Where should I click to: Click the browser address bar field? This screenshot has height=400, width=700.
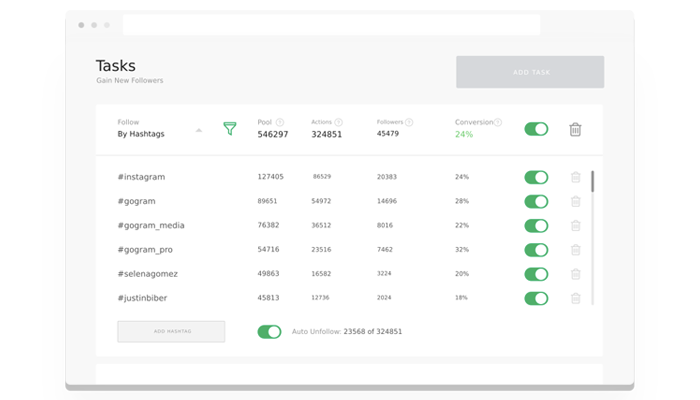click(x=331, y=25)
